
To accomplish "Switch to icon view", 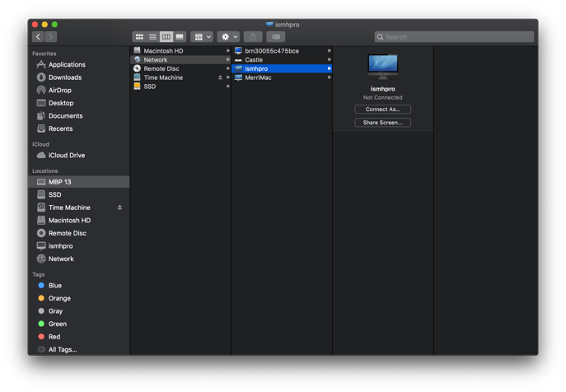I will click(139, 36).
